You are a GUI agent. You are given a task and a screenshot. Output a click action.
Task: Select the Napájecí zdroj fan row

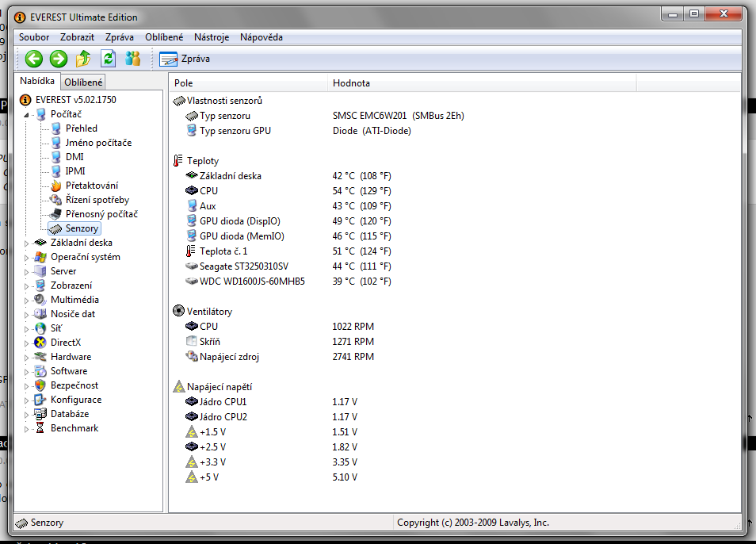279,356
